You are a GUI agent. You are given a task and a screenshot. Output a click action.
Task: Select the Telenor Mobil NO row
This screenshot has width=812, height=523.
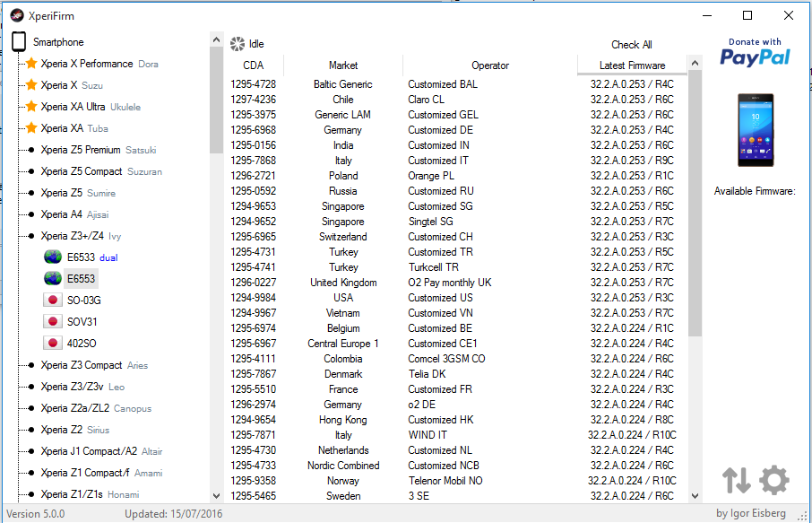point(455,481)
